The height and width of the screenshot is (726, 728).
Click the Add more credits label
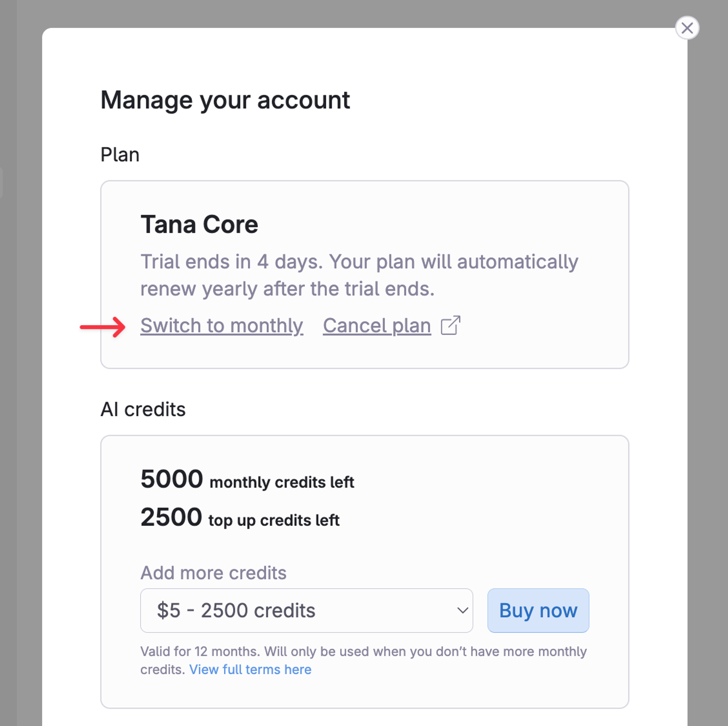(213, 573)
